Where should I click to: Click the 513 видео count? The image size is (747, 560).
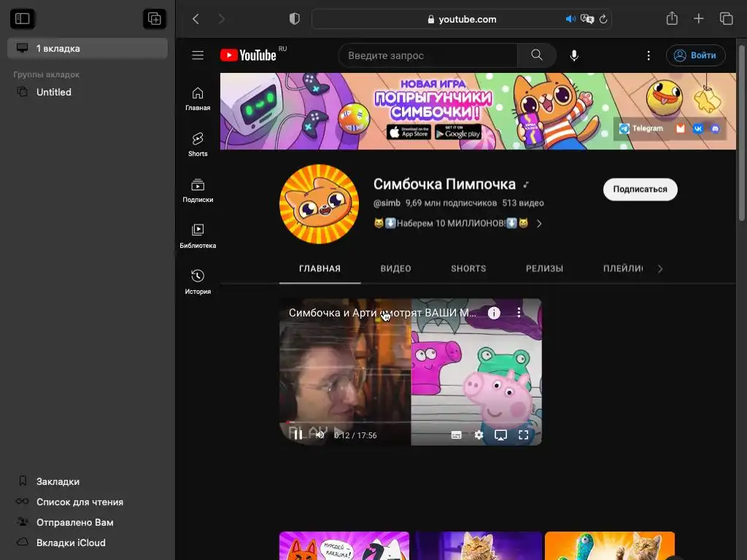[x=522, y=203]
